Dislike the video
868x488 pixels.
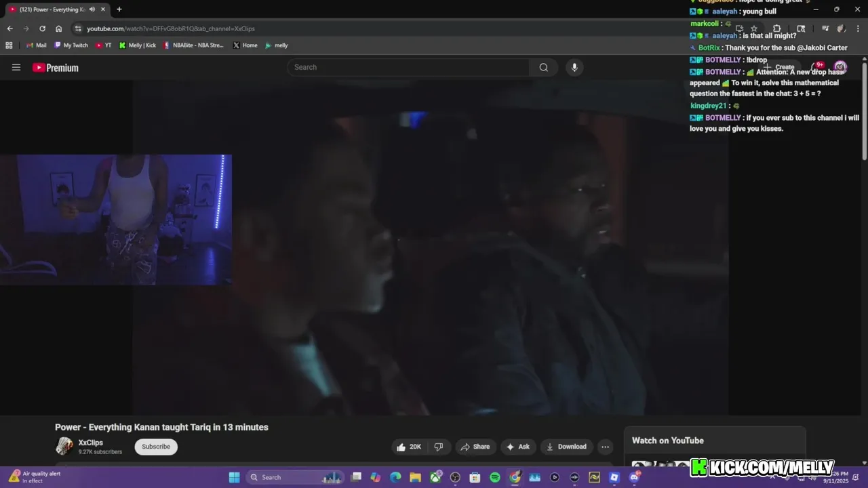point(439,447)
